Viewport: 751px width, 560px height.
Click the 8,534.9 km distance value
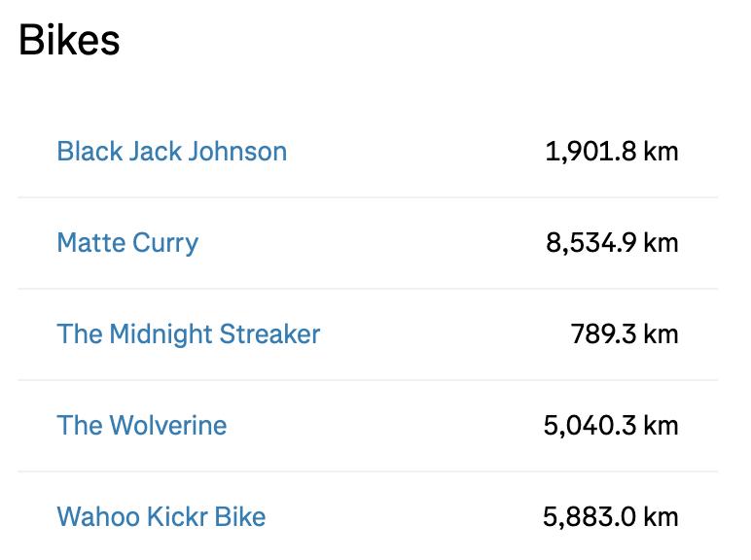point(611,243)
